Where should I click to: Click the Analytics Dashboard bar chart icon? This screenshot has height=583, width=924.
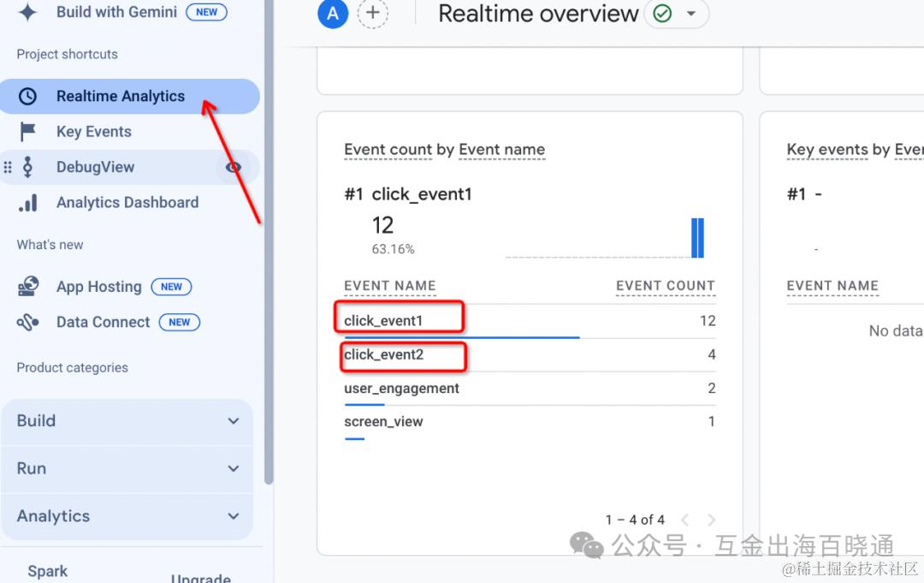tap(27, 203)
